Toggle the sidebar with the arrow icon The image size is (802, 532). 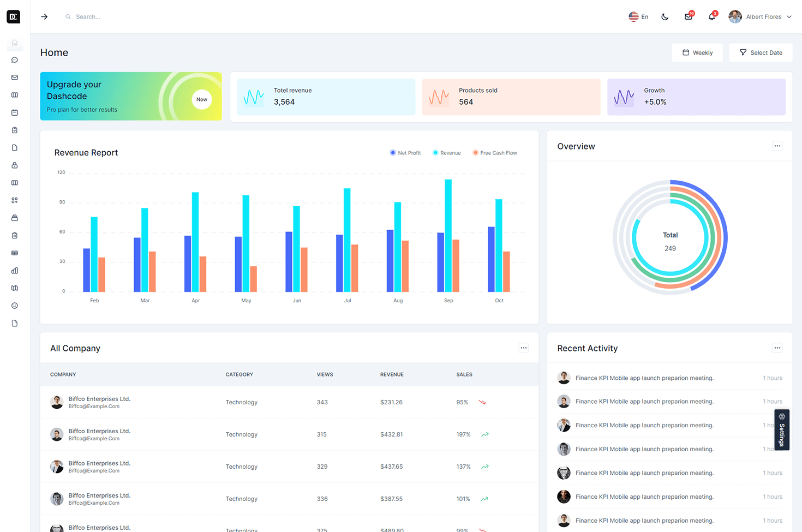[44, 17]
